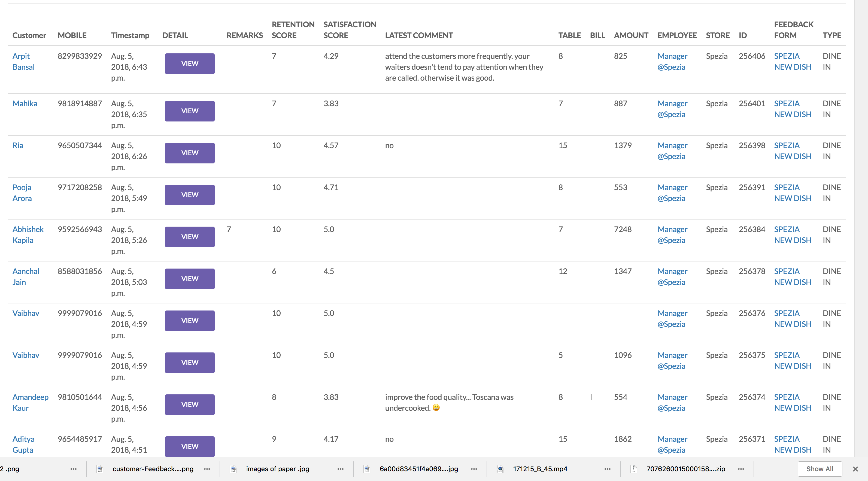Screen dimensions: 868x481
Task: Click the mp4 file icon in downloads bar
Action: (500, 469)
